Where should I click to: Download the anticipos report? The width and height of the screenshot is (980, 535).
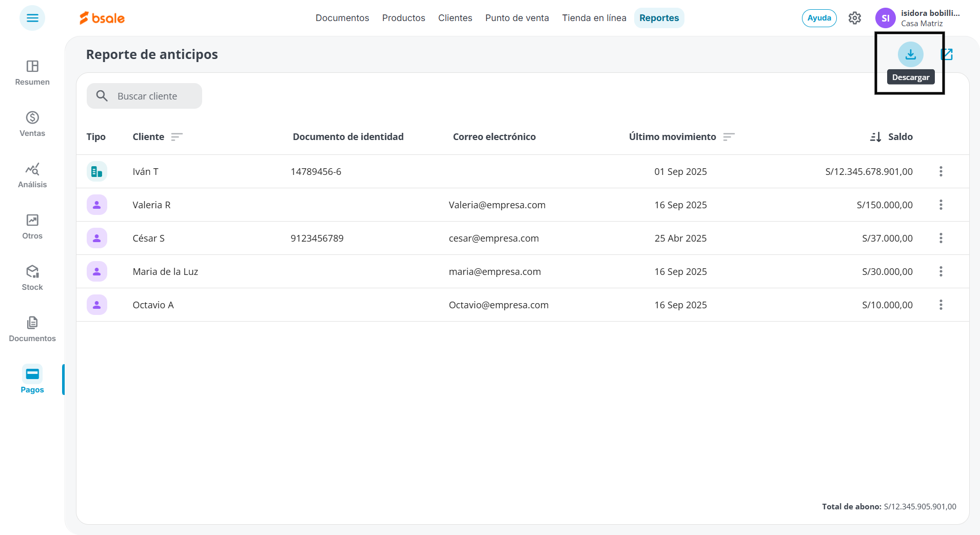[x=911, y=54]
